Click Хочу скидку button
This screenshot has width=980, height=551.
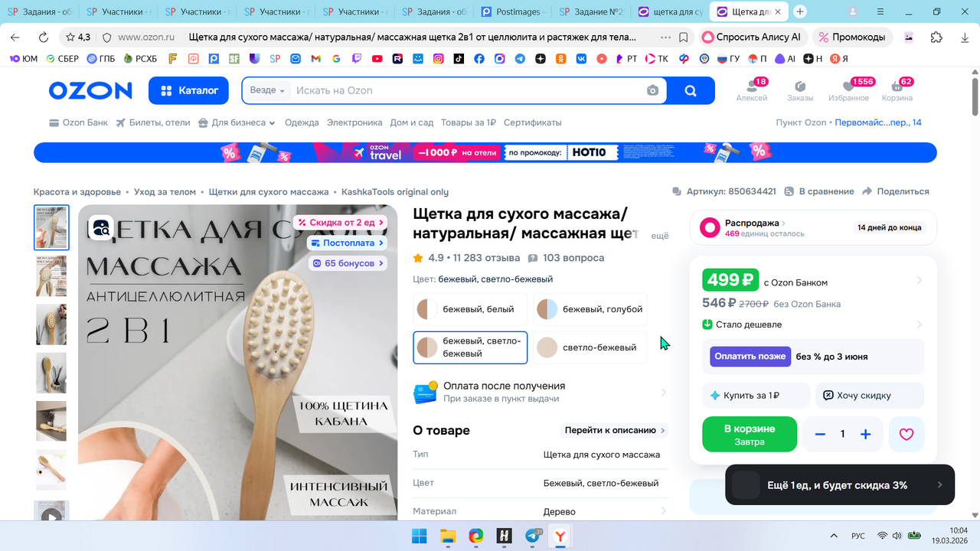pos(869,396)
